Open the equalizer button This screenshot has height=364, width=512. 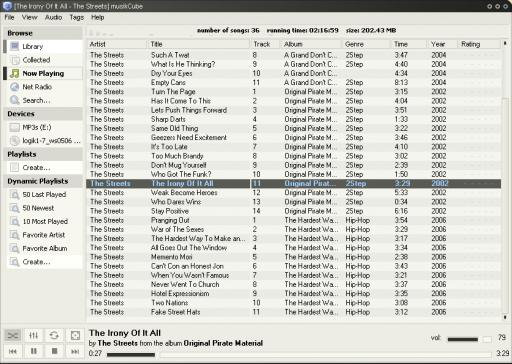(x=34, y=335)
